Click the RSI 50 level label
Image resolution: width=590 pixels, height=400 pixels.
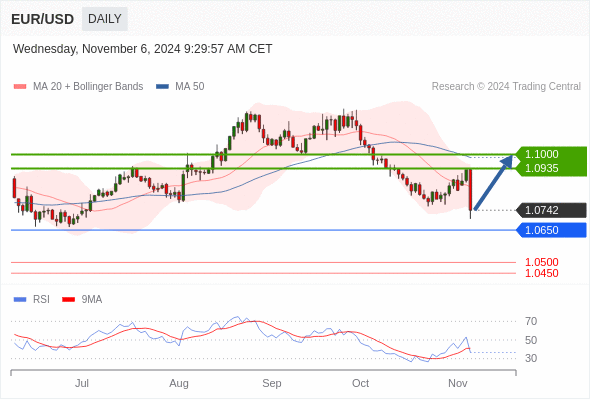pos(531,340)
